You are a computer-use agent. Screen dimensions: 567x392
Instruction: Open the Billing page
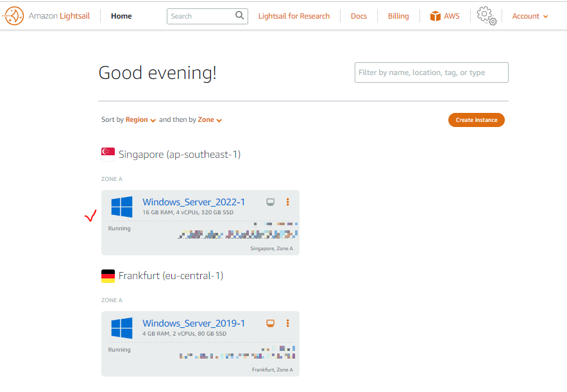click(398, 16)
